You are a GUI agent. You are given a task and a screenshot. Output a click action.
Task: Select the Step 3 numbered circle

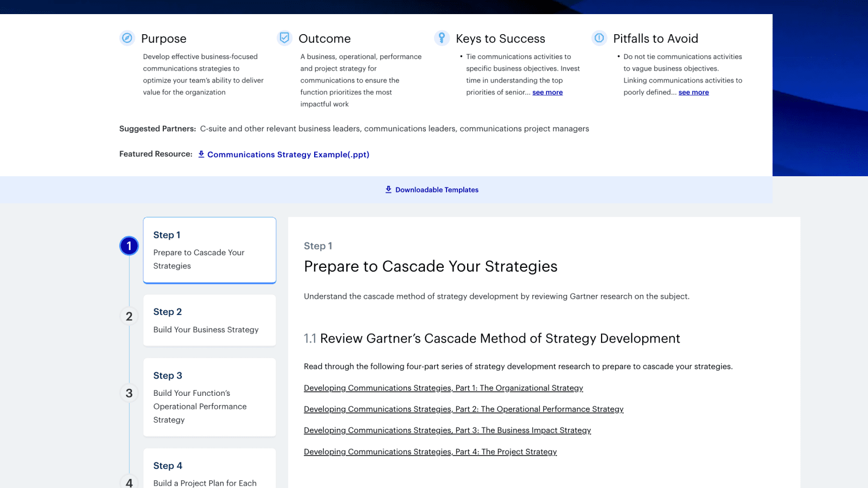129,393
